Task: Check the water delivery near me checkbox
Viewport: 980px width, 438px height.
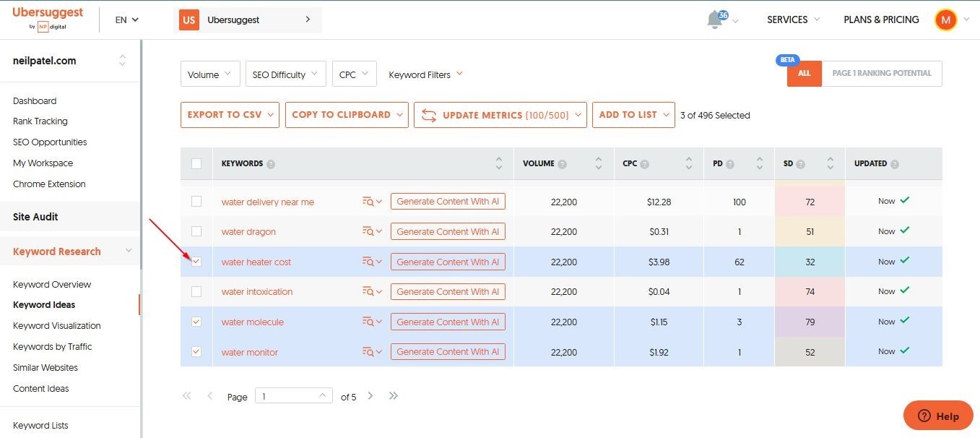Action: click(196, 202)
